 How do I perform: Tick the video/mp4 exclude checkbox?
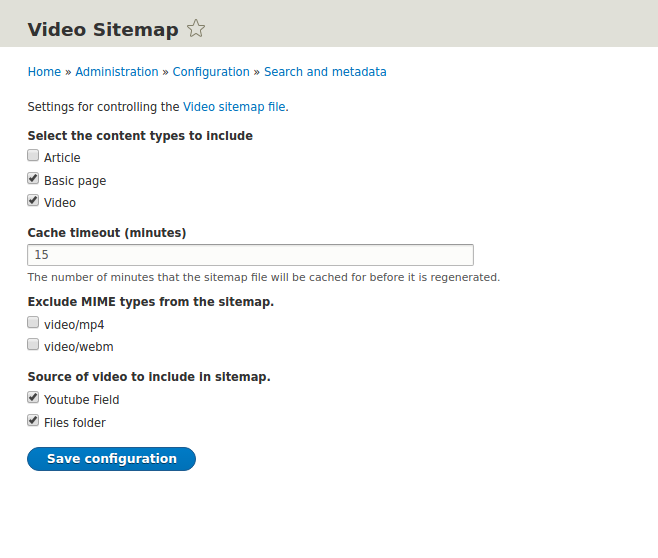pos(33,323)
